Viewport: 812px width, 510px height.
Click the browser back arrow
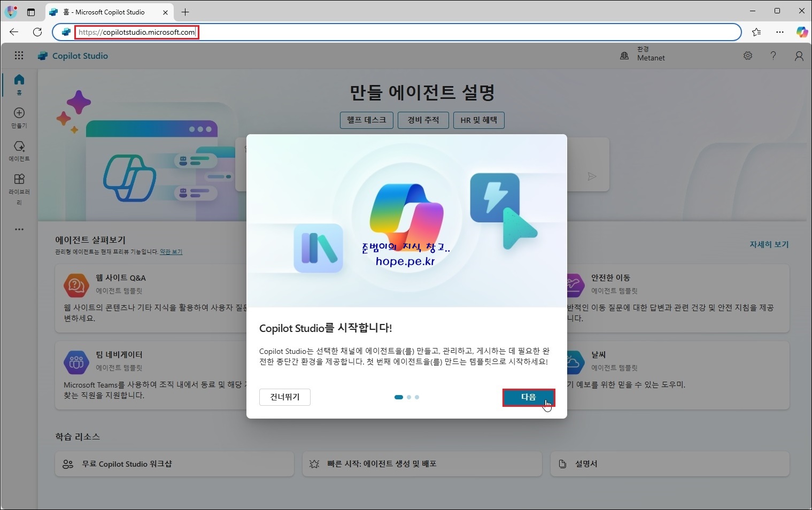tap(14, 32)
